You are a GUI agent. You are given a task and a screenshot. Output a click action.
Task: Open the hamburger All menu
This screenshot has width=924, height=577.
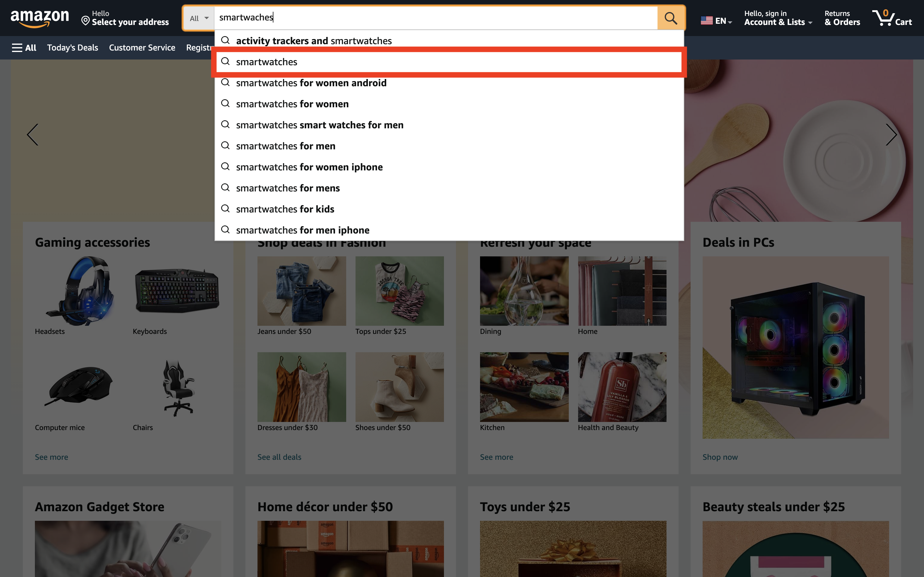[24, 48]
